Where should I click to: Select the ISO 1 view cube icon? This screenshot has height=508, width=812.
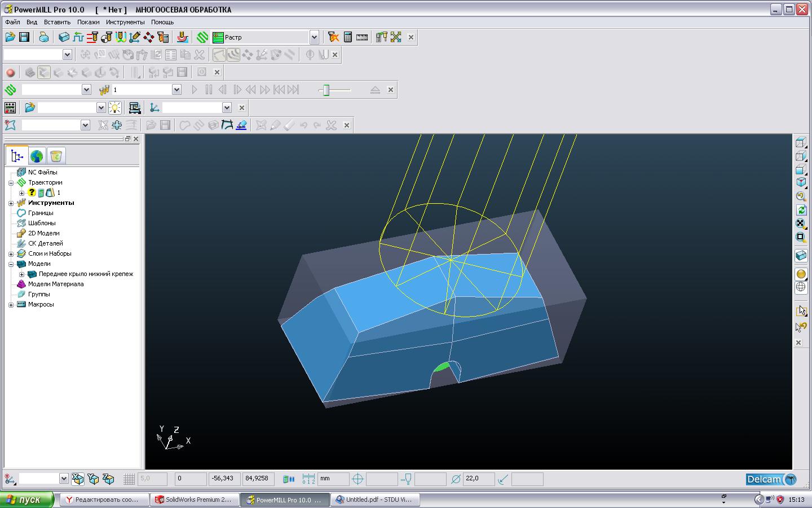tap(801, 183)
